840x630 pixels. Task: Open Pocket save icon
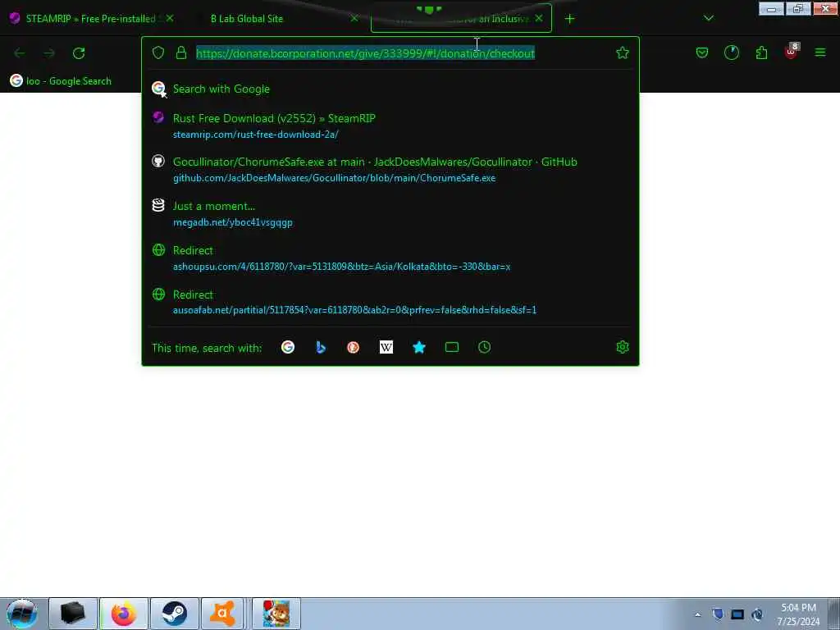click(x=702, y=52)
